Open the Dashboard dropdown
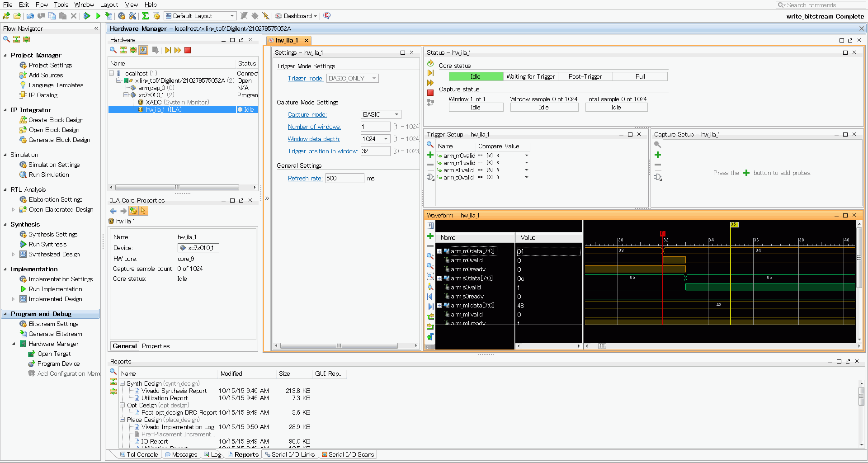 tap(297, 16)
